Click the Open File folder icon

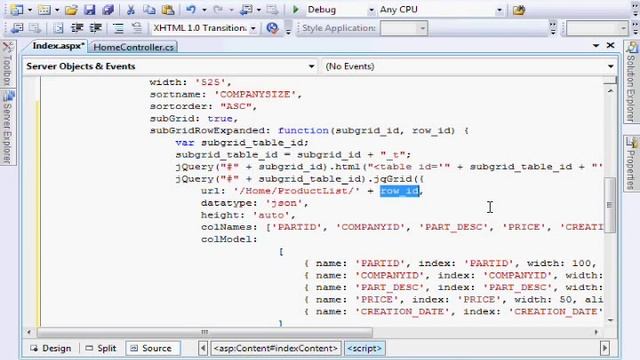click(71, 9)
